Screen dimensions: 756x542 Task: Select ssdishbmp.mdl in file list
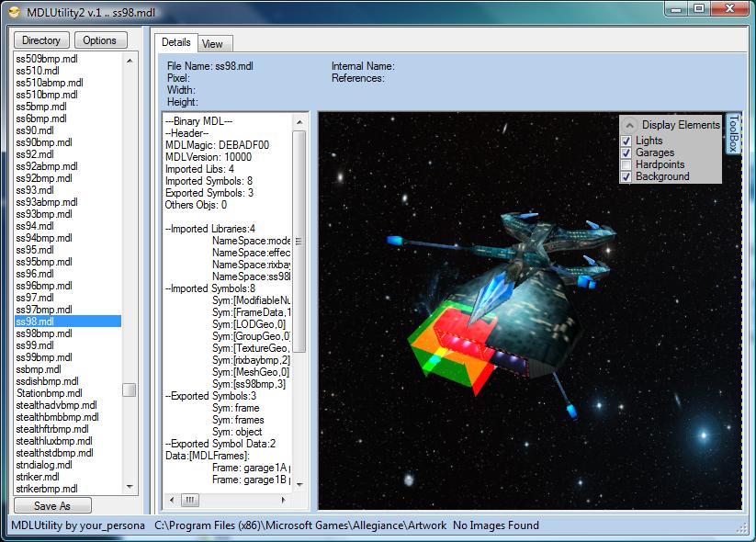pyautogui.click(x=47, y=381)
